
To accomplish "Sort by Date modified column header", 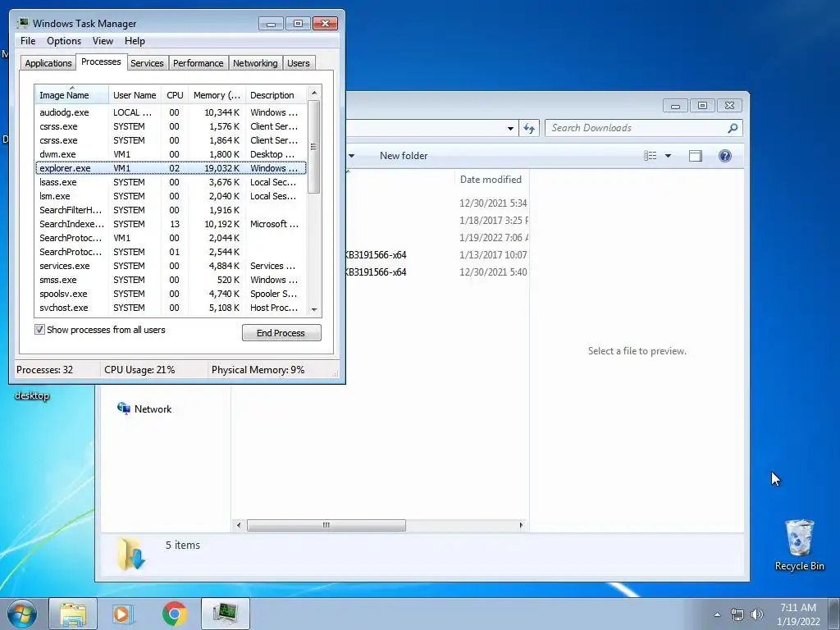I will tap(491, 180).
